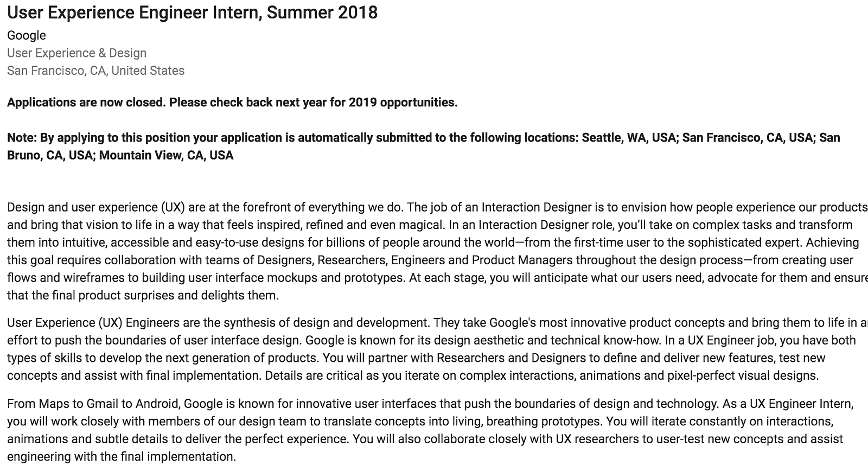Click the closing words 'engineering with the final implementation'

(120, 457)
